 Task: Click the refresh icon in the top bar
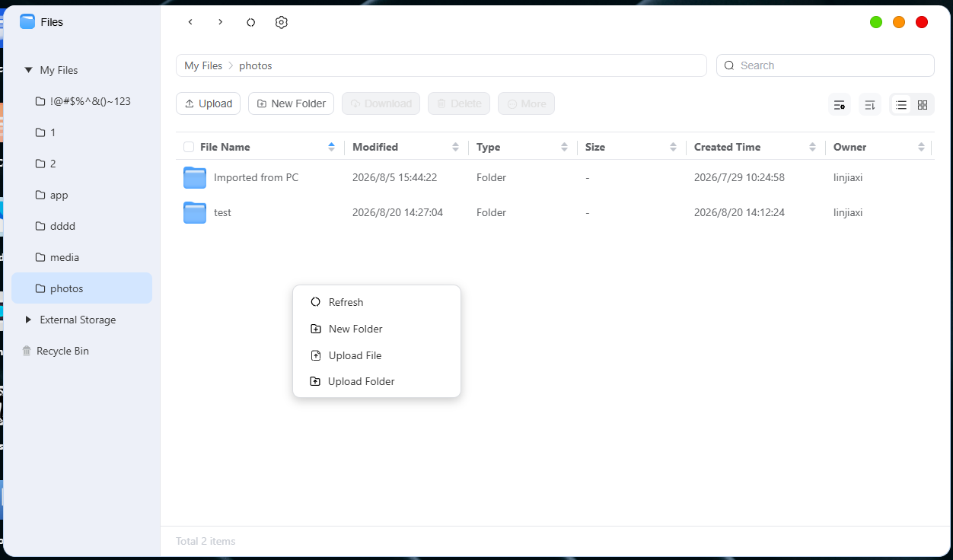[251, 22]
